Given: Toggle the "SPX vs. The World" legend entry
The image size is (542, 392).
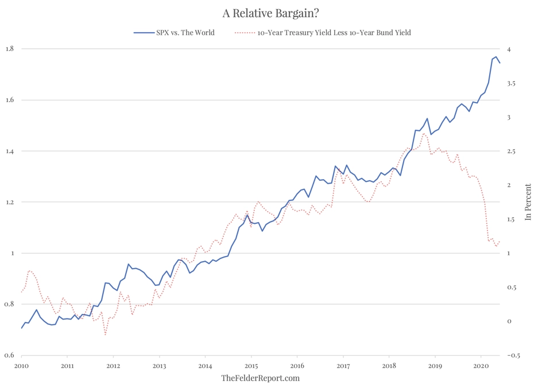Looking at the screenshot, I should [185, 33].
